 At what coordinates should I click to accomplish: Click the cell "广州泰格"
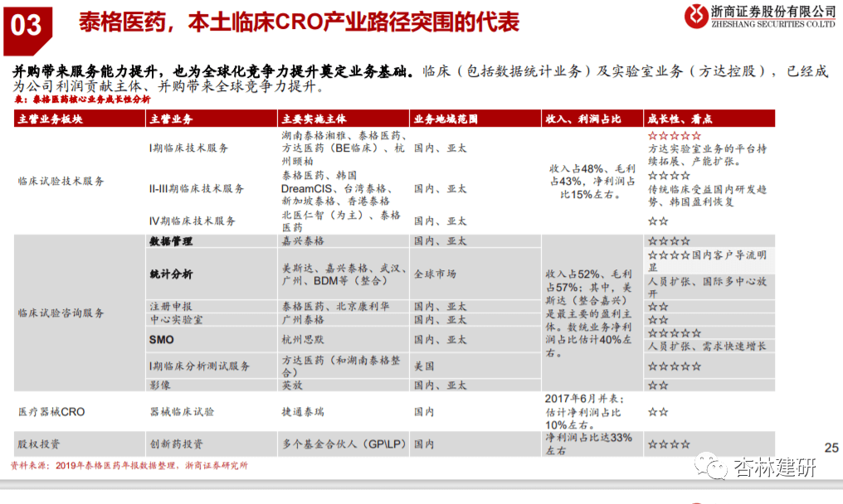coord(303,320)
